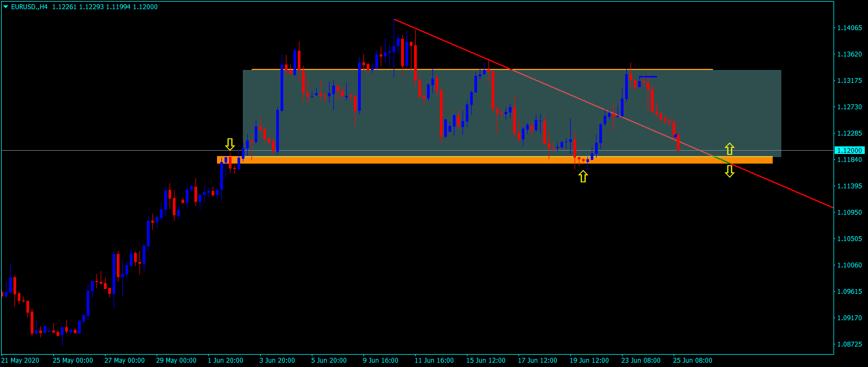The width and height of the screenshot is (868, 367).
Task: Select the yellow up arrow above orange zone's right end
Action: [730, 149]
